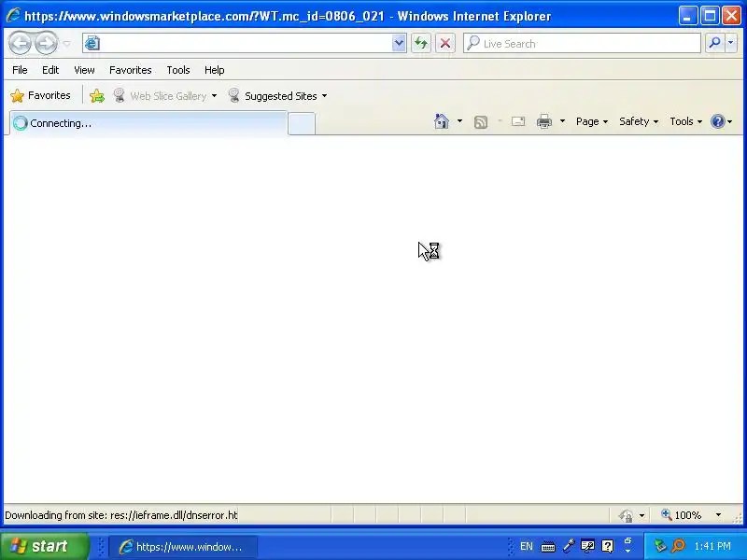Click the RSS feeds icon
The width and height of the screenshot is (747, 560).
pyautogui.click(x=481, y=122)
